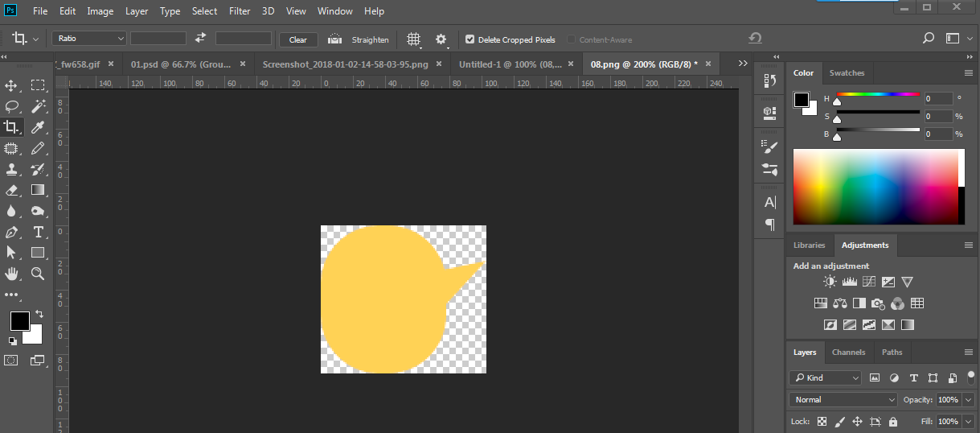Add an Invert adjustment
This screenshot has width=980, height=433.
click(x=830, y=325)
